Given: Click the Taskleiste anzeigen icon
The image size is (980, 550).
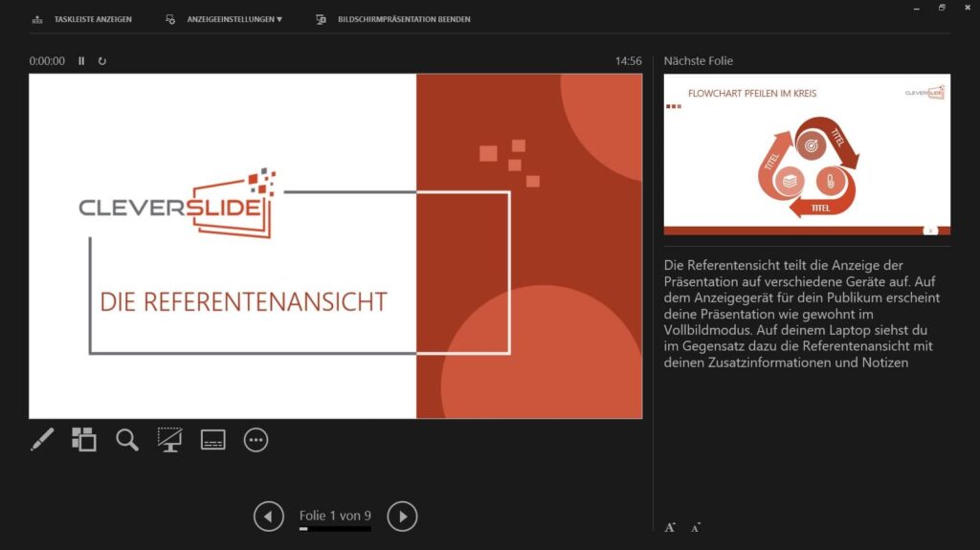Looking at the screenshot, I should (x=37, y=19).
